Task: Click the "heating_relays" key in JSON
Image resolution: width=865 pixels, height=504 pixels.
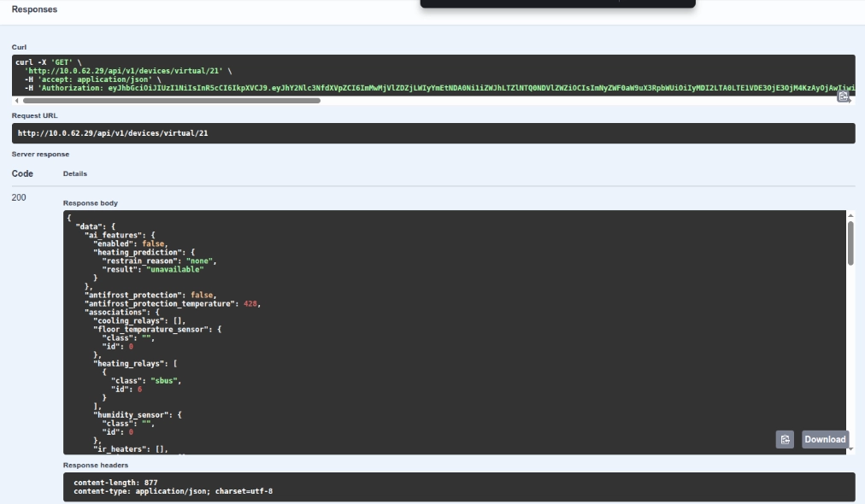Action: (x=128, y=364)
